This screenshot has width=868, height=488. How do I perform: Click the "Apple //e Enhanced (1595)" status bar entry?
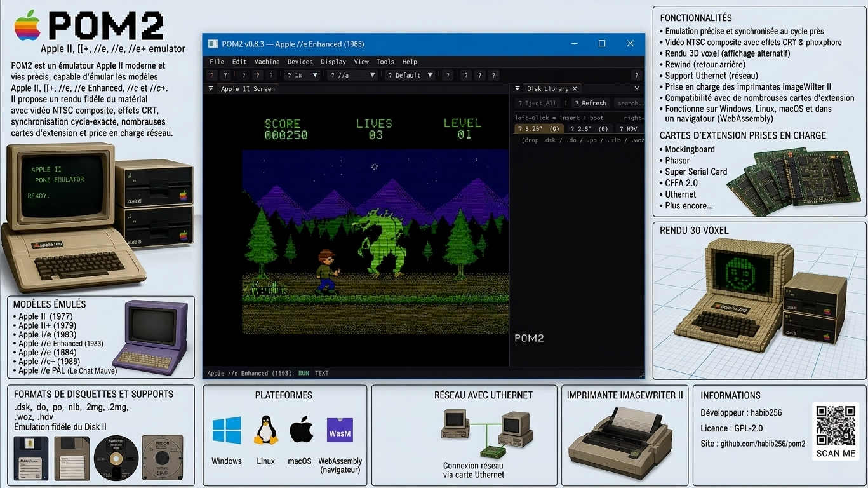click(251, 373)
